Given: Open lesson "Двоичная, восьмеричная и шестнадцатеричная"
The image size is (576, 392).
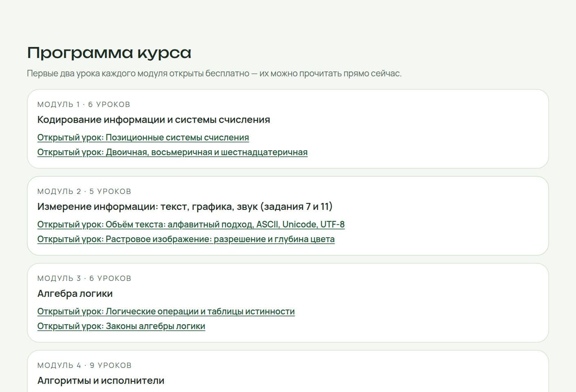Looking at the screenshot, I should [172, 152].
